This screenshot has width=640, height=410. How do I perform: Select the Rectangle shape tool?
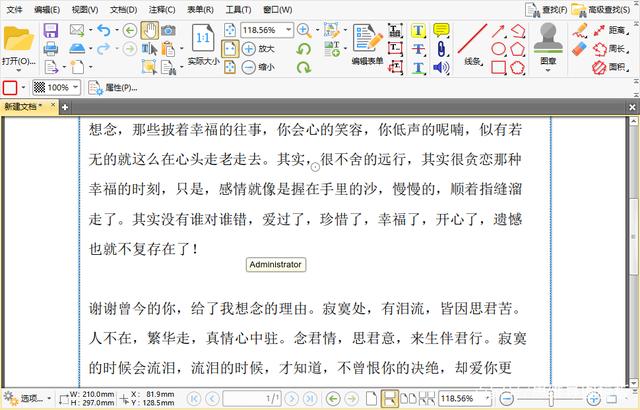click(x=498, y=67)
